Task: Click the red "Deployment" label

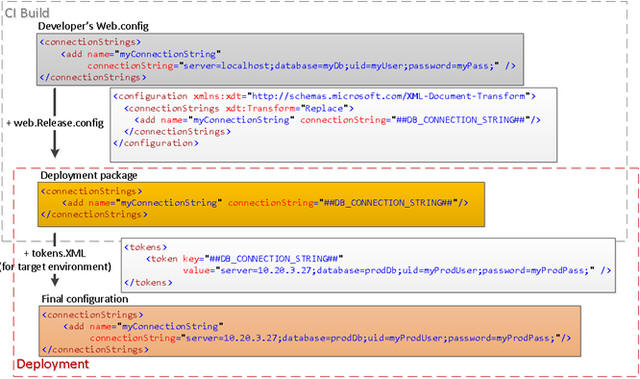Action: [53, 364]
